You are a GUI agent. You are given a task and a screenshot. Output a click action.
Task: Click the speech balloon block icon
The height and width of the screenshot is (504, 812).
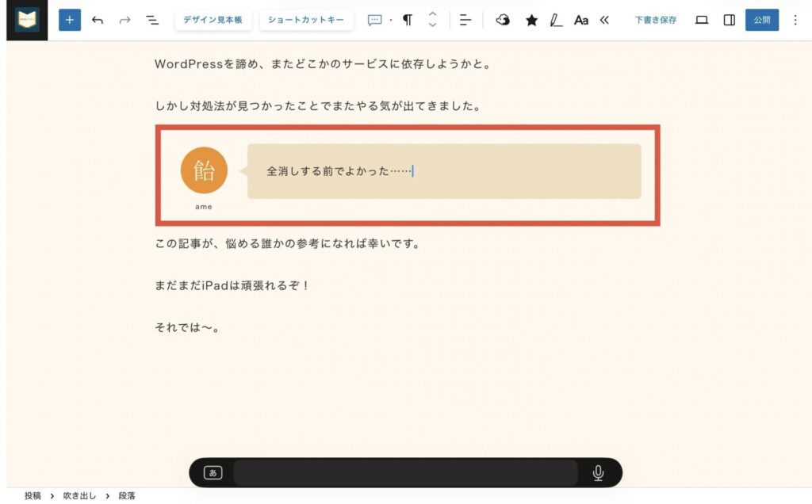click(375, 20)
